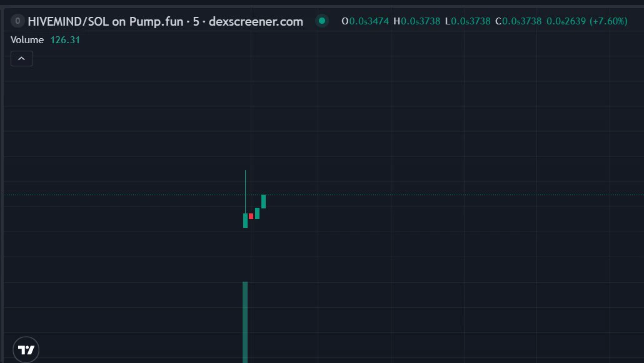
Task: Click the tall green volume bar at the bottom
Action: (x=245, y=322)
